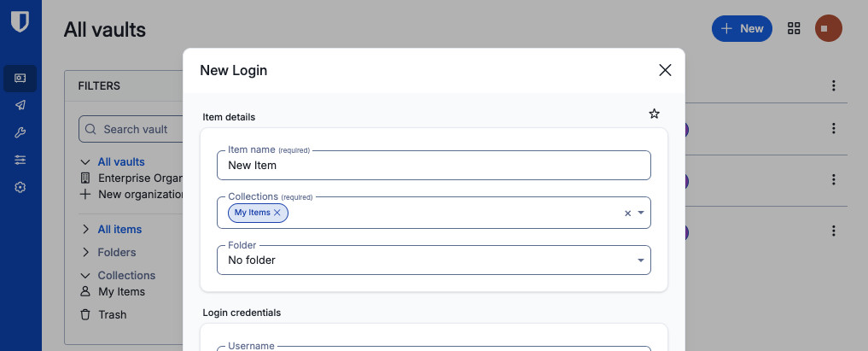Open the Vaults sidebar icon

coord(20,79)
